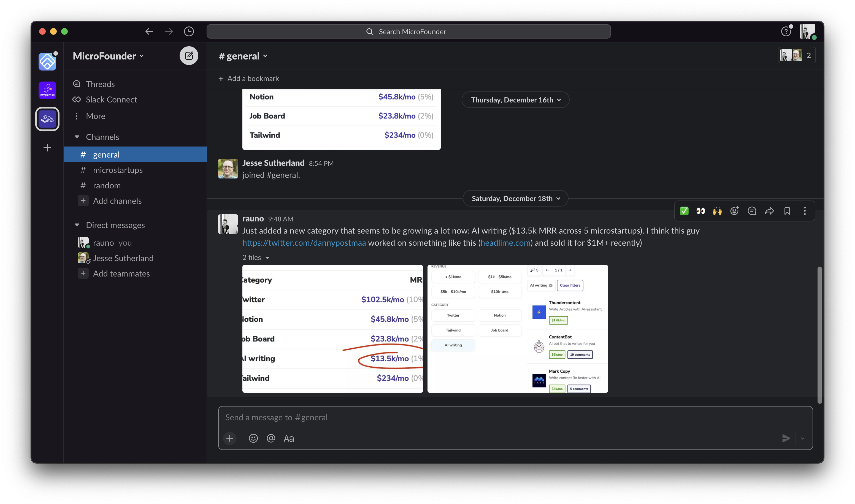855x504 pixels.
Task: Open Slack Connect in the sidebar
Action: (135, 99)
